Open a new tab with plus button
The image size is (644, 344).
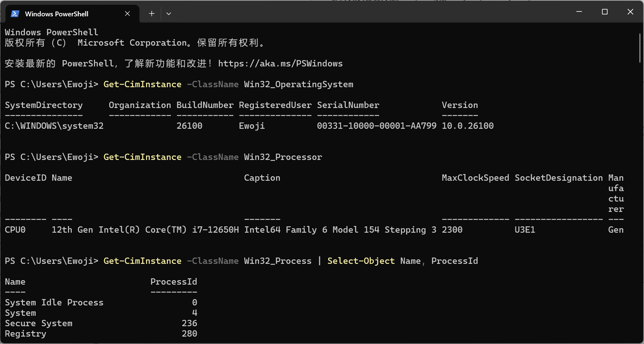152,14
